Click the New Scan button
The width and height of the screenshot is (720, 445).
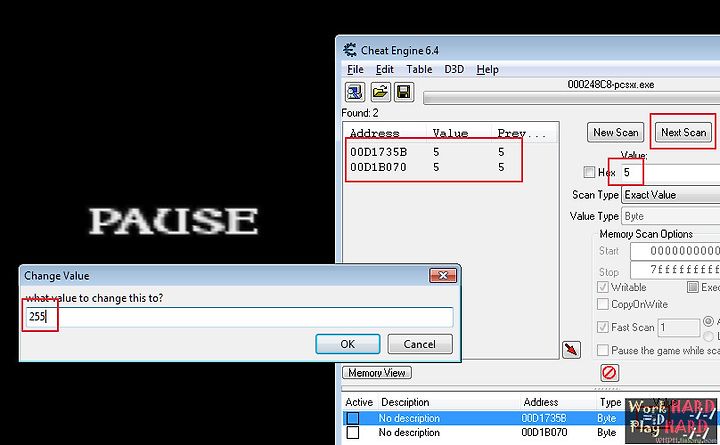tap(616, 132)
